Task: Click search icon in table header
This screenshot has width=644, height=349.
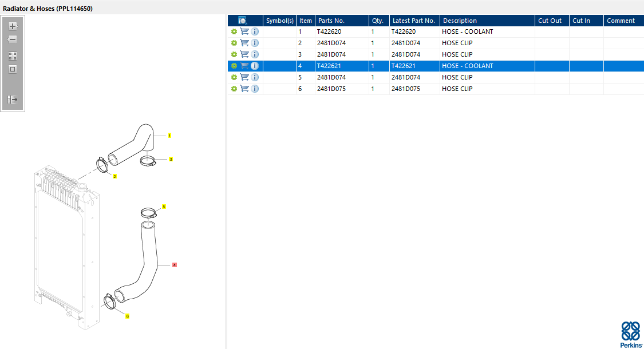Action: (x=242, y=21)
